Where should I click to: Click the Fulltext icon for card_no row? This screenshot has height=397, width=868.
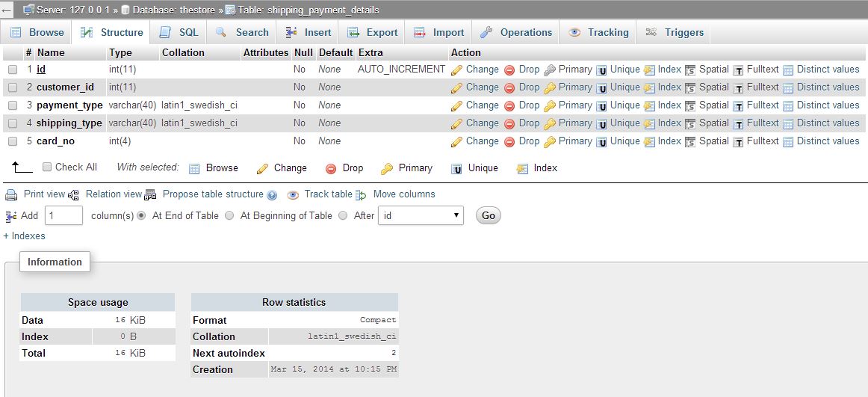click(x=738, y=142)
